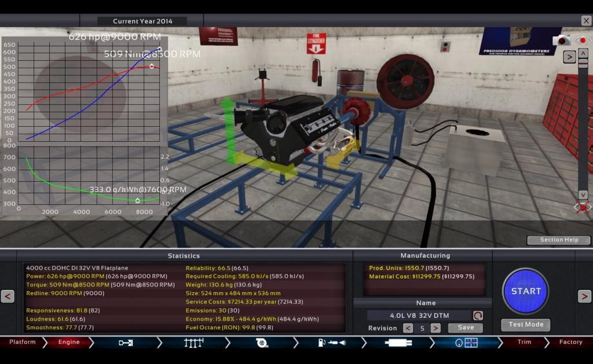The width and height of the screenshot is (593, 364).
Task: Save the engine revision
Action: click(466, 328)
